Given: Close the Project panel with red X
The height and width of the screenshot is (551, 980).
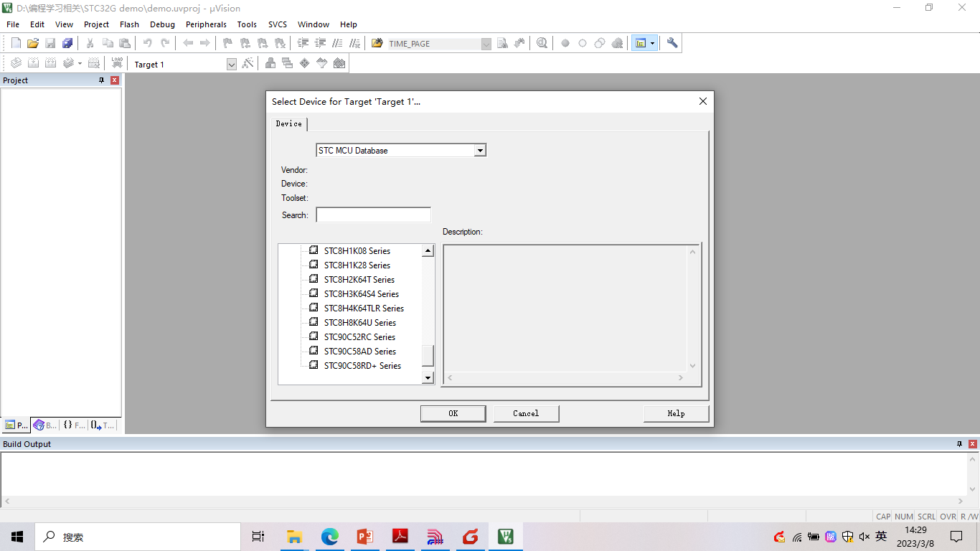Looking at the screenshot, I should pyautogui.click(x=114, y=80).
